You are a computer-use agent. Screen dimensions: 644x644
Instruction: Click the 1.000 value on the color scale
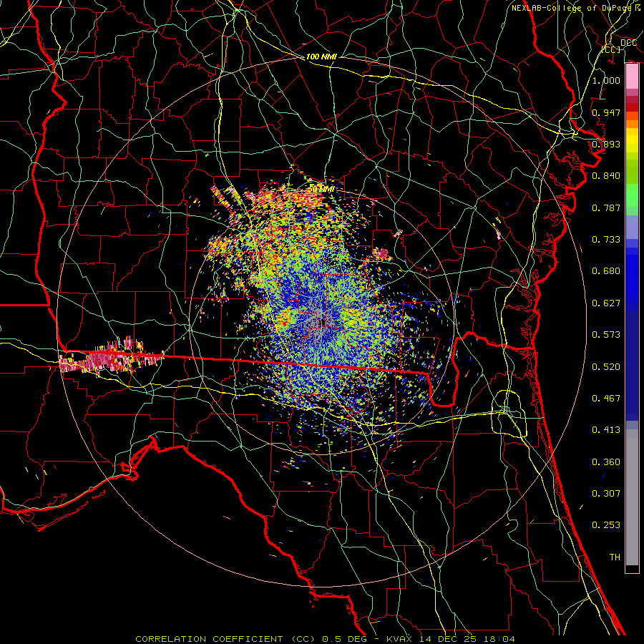pos(606,80)
